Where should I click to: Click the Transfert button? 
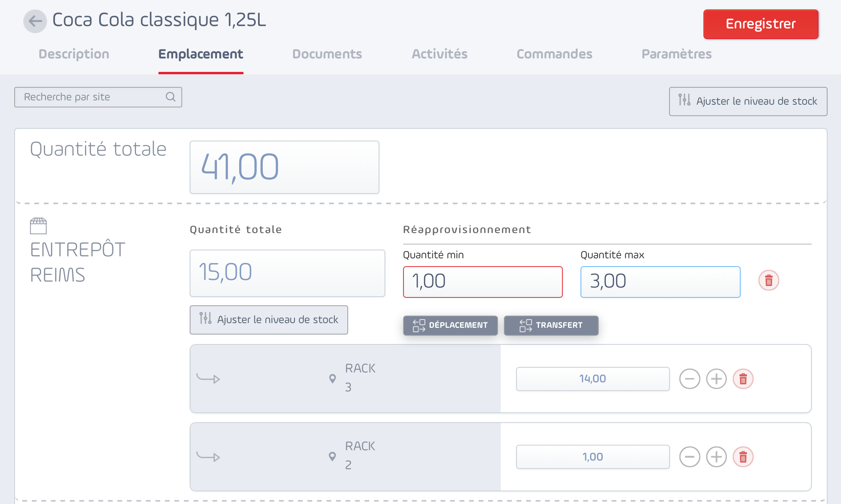(551, 325)
